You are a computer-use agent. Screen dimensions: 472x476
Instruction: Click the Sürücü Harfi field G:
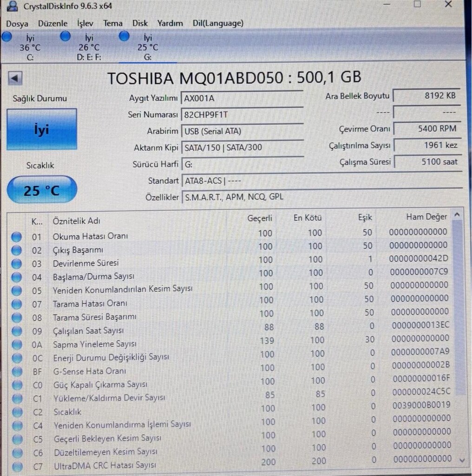[x=243, y=164]
